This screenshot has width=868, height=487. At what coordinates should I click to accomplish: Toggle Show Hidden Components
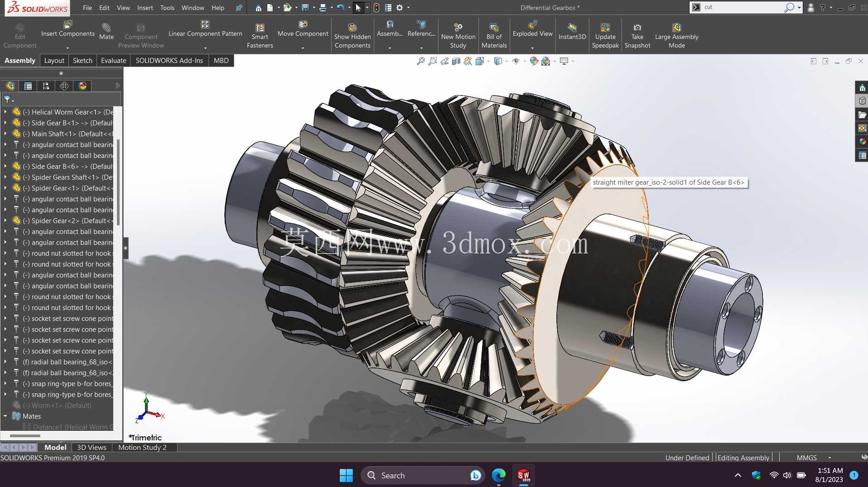pyautogui.click(x=352, y=36)
